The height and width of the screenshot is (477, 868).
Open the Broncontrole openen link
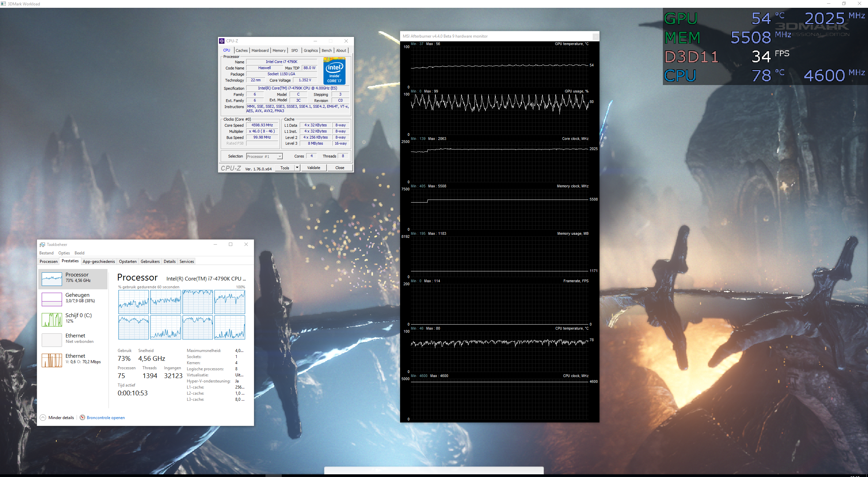click(106, 418)
